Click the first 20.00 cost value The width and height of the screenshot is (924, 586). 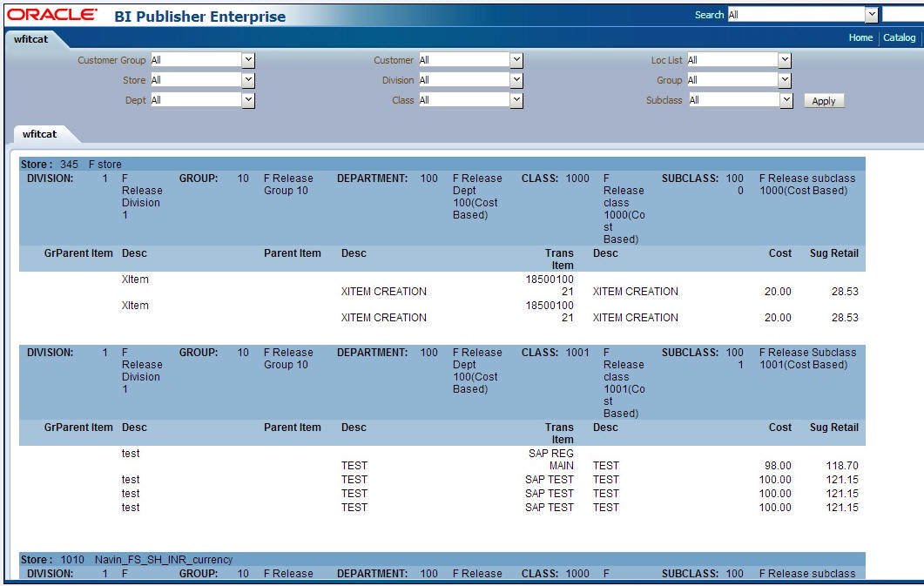pyautogui.click(x=778, y=292)
